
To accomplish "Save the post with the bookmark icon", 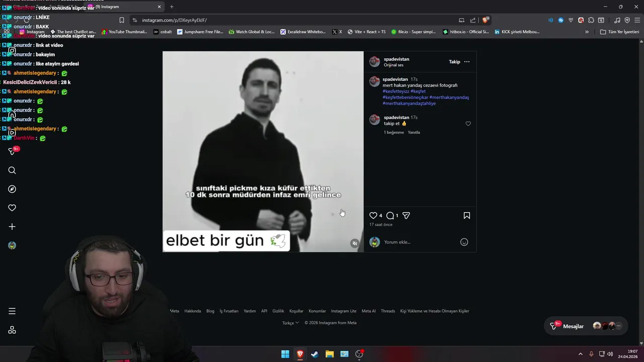I will pyautogui.click(x=467, y=216).
